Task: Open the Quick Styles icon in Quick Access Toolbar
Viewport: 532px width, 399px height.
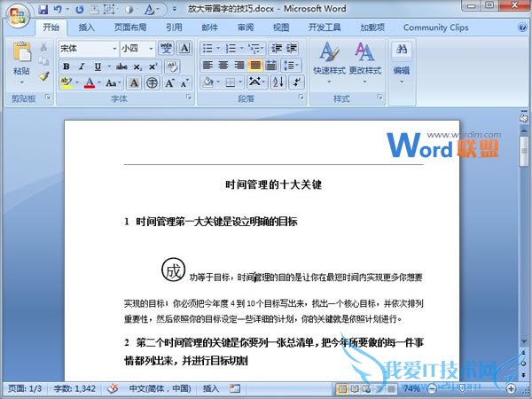Action: pos(149,9)
